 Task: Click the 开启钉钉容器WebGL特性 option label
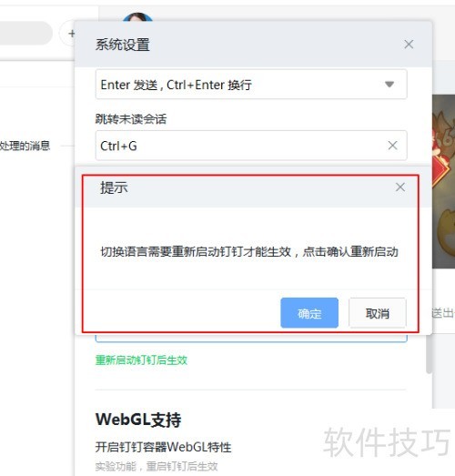click(x=163, y=447)
